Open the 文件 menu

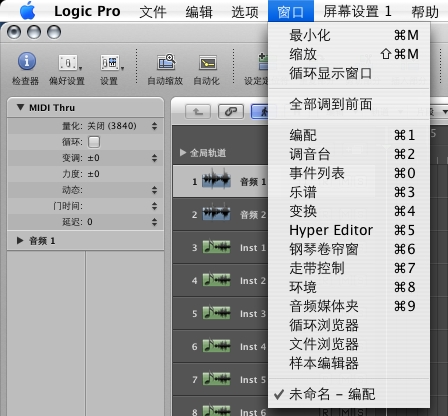[153, 12]
